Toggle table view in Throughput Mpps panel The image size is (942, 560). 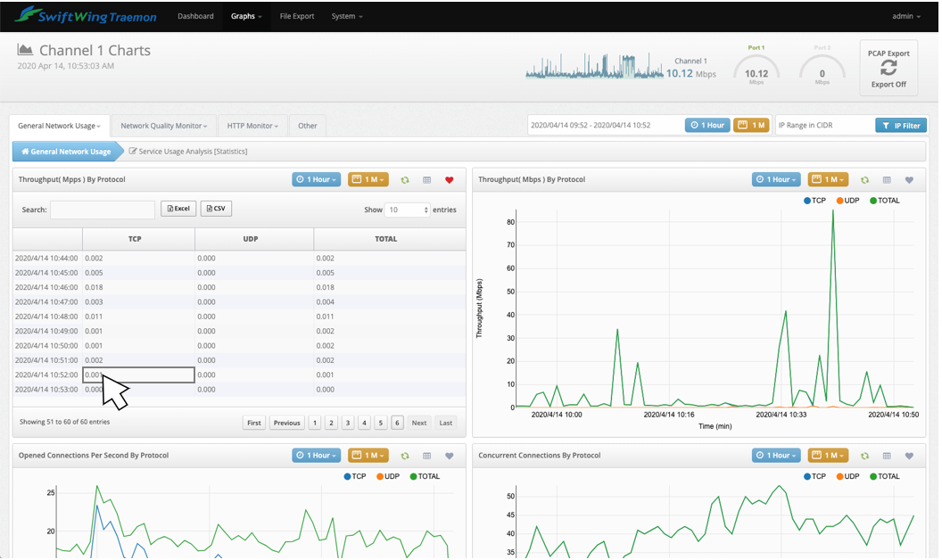tap(426, 180)
